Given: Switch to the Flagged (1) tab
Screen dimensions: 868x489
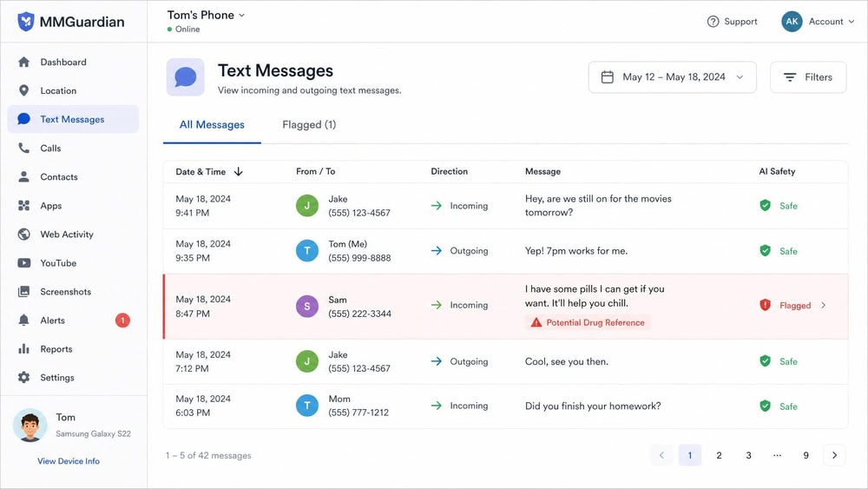Looking at the screenshot, I should 309,124.
